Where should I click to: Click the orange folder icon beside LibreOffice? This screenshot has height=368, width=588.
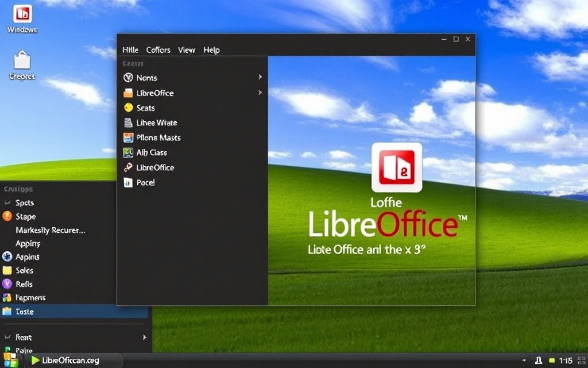pos(128,93)
